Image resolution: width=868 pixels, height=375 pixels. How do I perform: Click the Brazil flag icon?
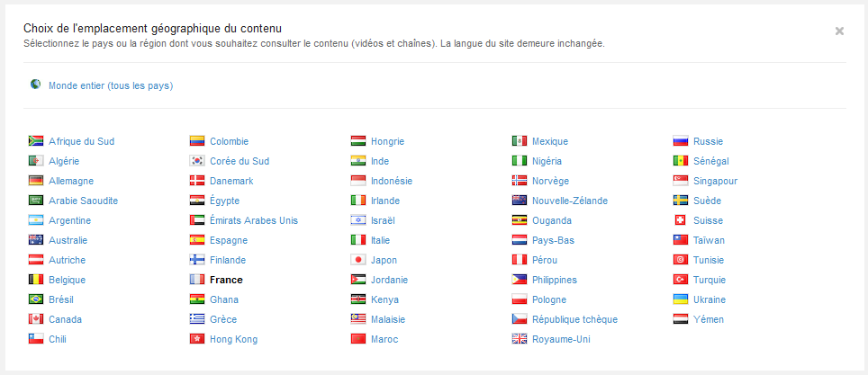[36, 299]
